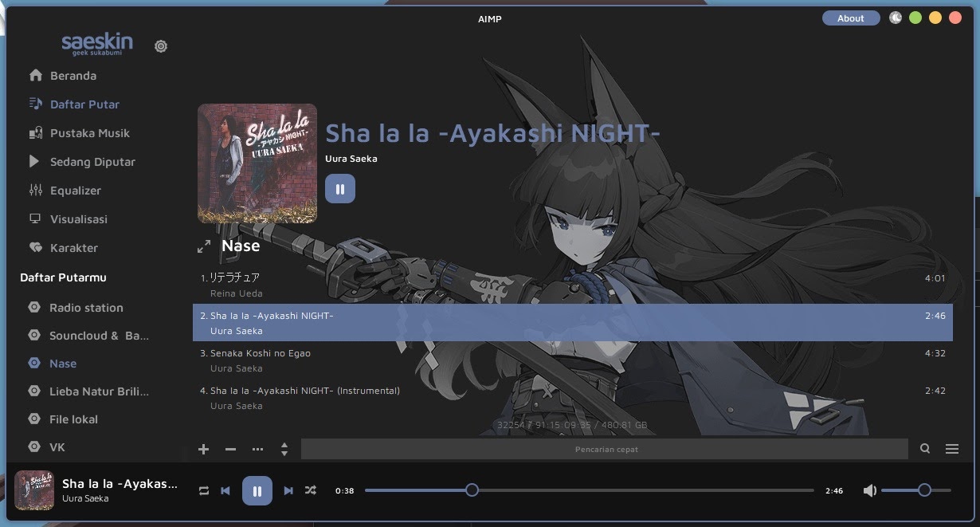
Task: Click the track seek progress bar
Action: pyautogui.click(x=590, y=490)
